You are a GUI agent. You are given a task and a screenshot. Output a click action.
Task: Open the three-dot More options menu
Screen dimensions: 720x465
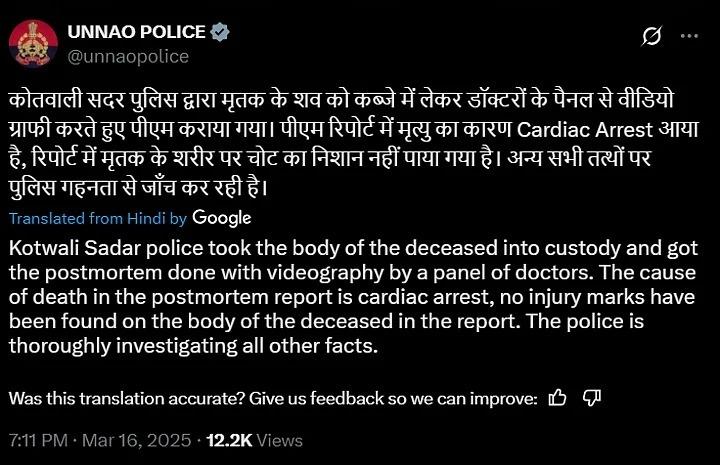689,36
